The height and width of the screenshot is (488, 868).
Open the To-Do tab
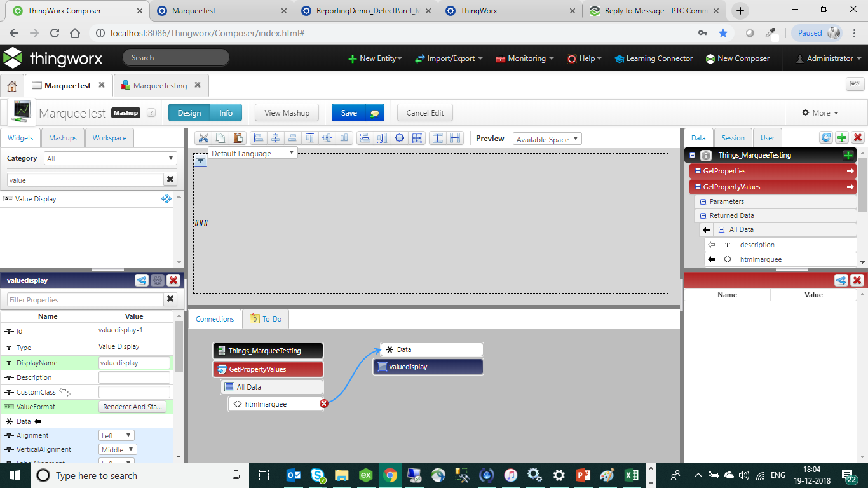pyautogui.click(x=266, y=319)
